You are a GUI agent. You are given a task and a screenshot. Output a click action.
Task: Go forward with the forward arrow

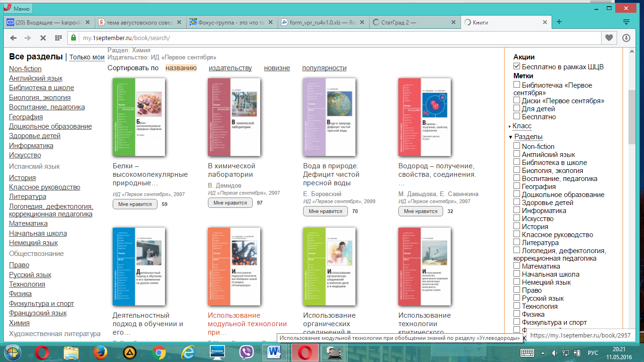click(x=28, y=38)
